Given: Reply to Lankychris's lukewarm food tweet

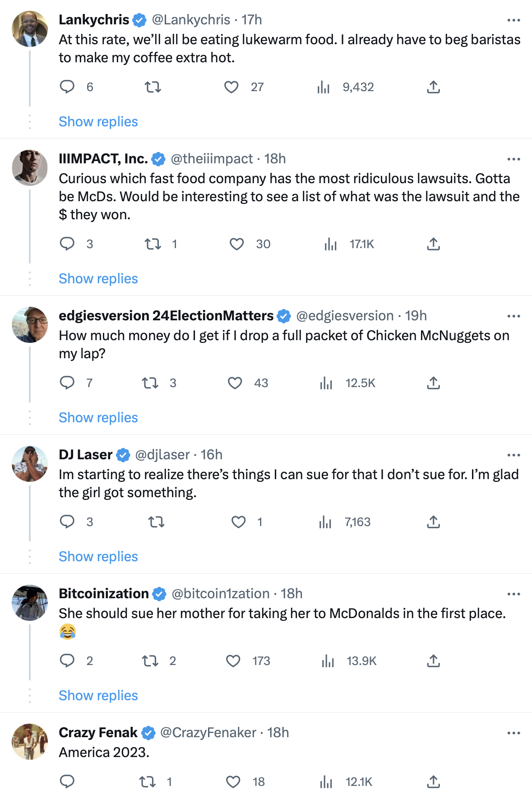Looking at the screenshot, I should [x=67, y=87].
